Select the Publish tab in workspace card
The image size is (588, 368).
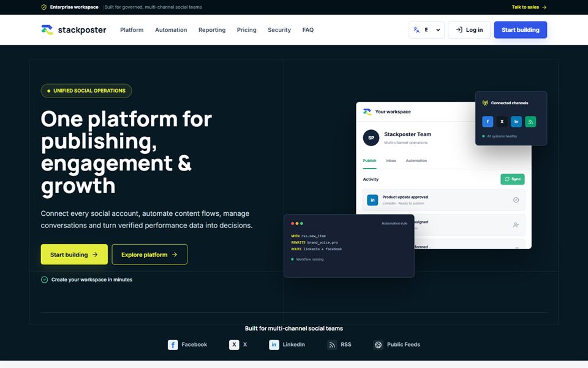(x=369, y=161)
